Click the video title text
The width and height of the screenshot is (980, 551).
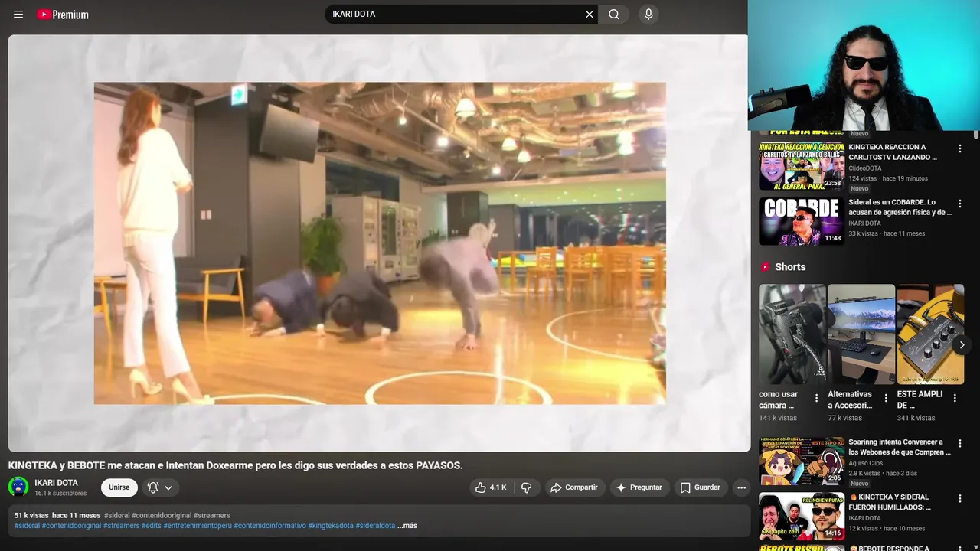tap(236, 465)
